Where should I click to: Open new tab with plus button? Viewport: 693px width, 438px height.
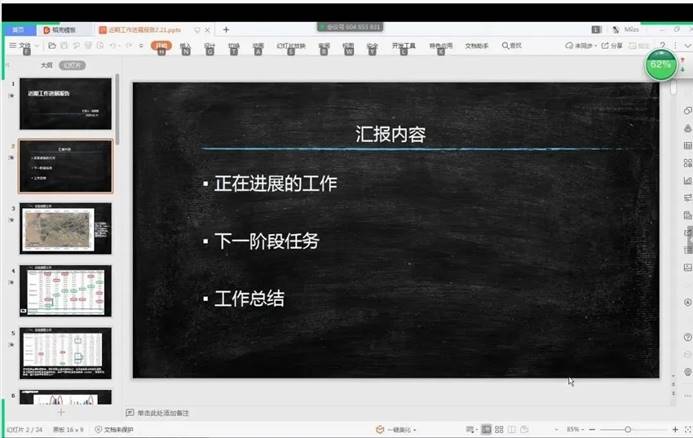pos(226,30)
